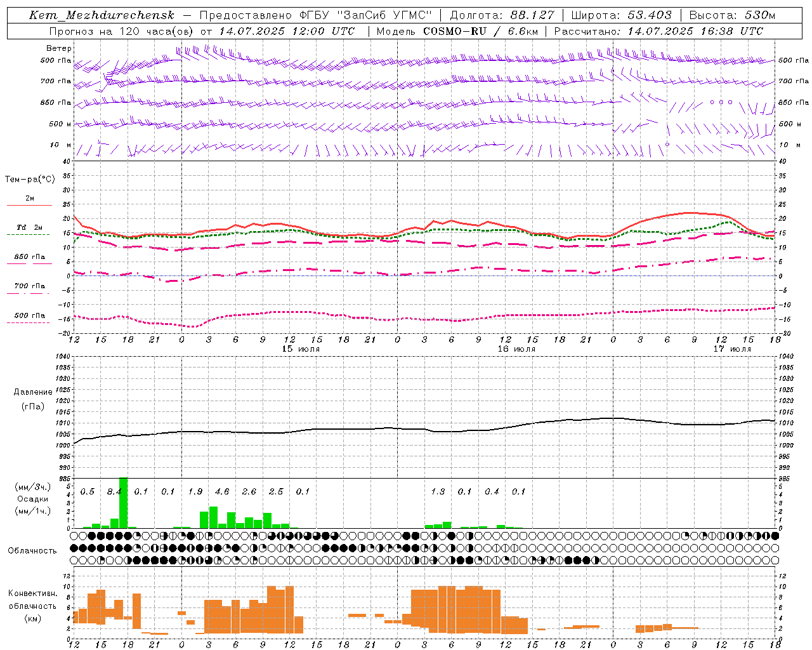Click the 'Осадки' precipitation label
This screenshot has width=812, height=650.
[x=32, y=499]
